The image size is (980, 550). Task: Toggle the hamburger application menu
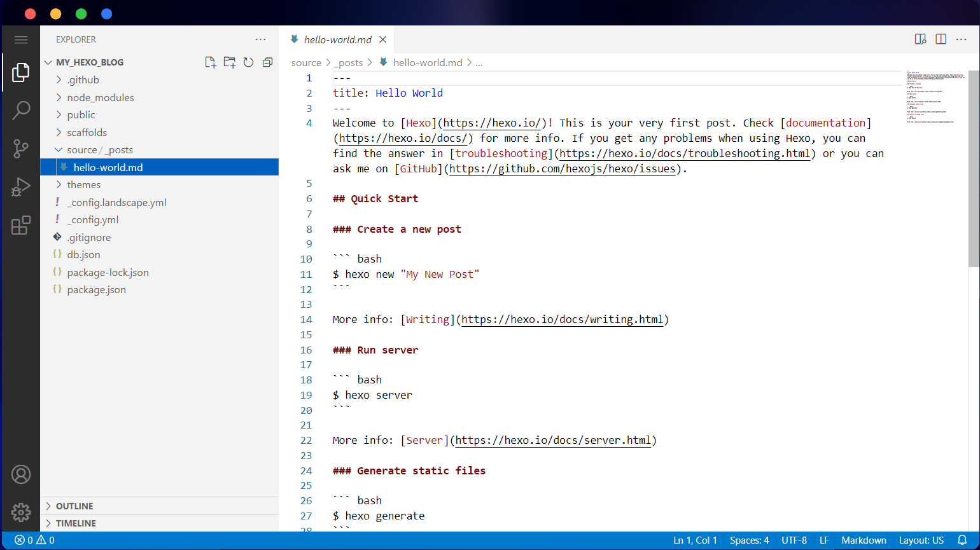point(21,40)
